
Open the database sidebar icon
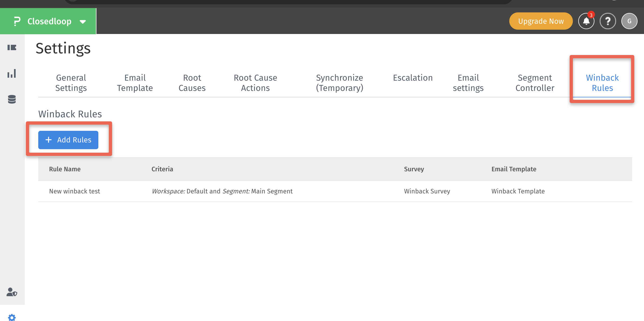click(x=12, y=99)
